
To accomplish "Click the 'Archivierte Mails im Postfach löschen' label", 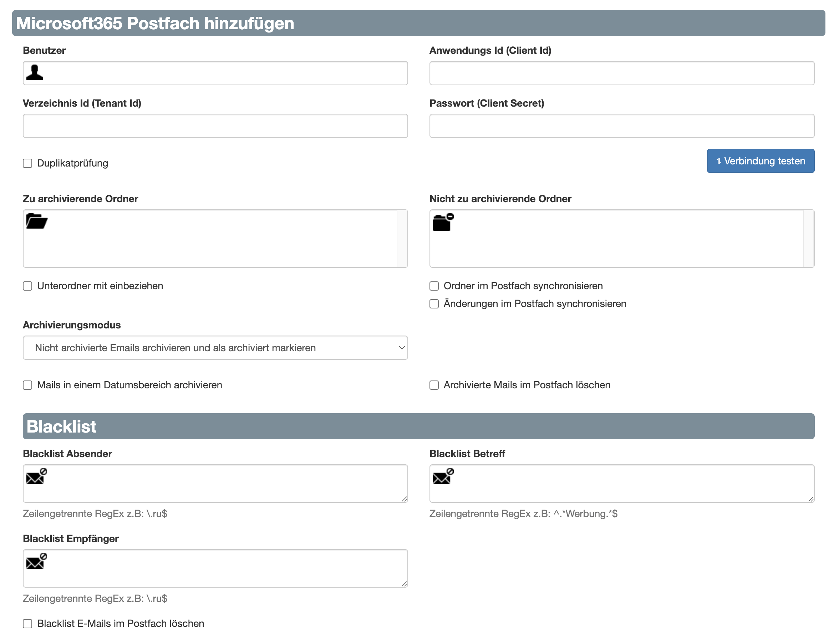I will [x=527, y=385].
